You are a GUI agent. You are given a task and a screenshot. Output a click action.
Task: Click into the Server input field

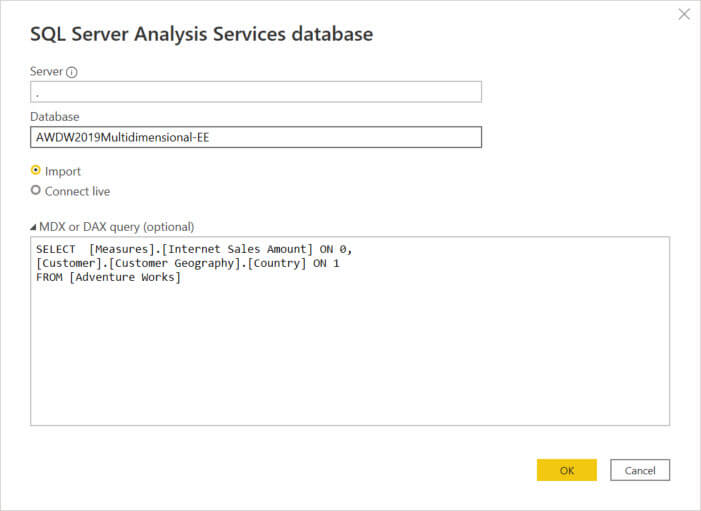[255, 92]
